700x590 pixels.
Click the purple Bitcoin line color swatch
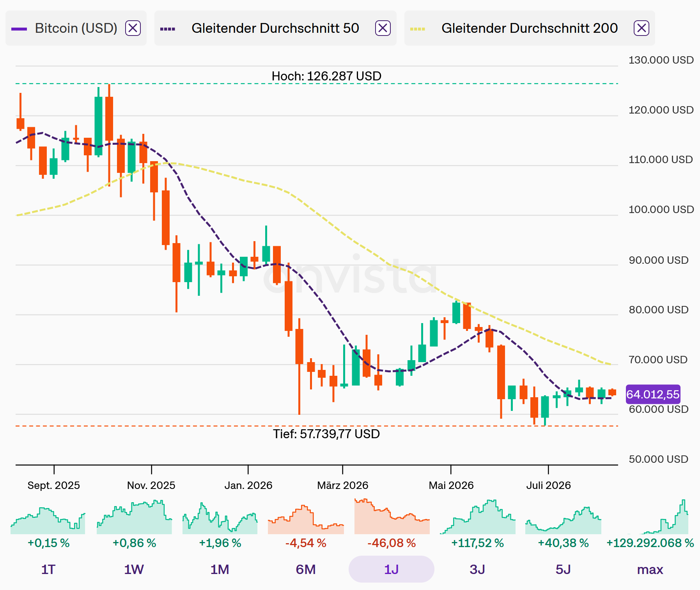point(19,29)
